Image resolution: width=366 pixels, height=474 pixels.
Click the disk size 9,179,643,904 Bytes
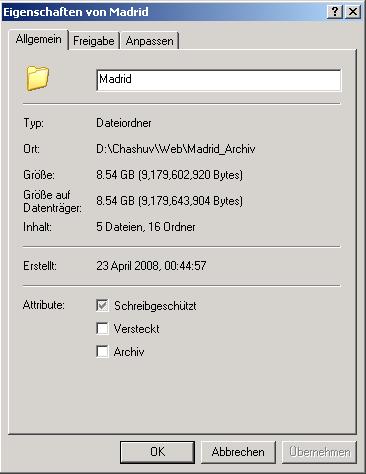tap(190, 201)
